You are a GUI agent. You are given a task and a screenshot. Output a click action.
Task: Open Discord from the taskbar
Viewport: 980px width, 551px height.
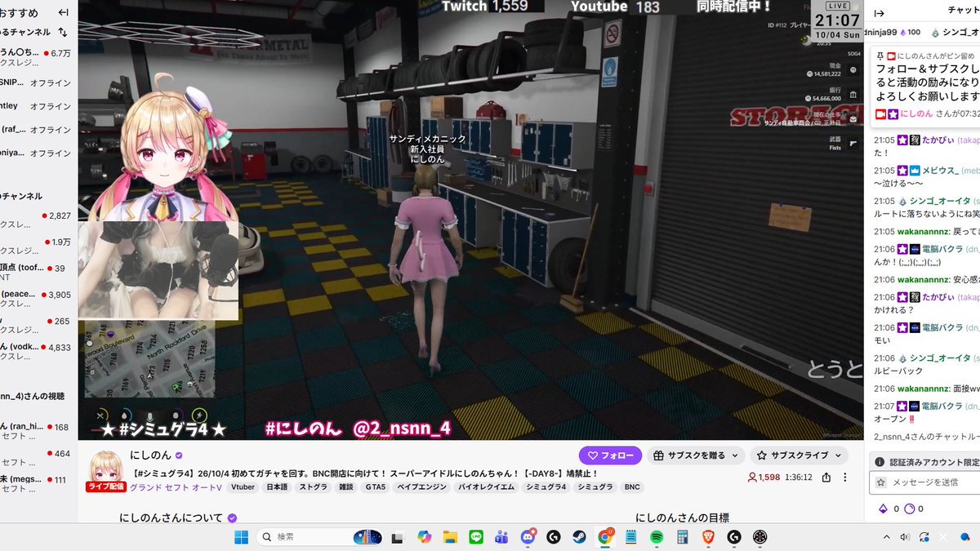[x=528, y=537]
